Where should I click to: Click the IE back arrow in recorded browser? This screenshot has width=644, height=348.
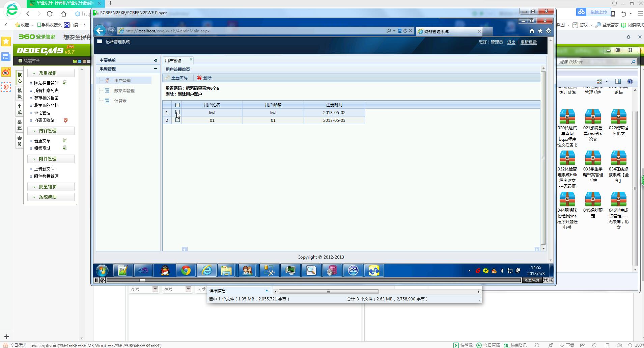[100, 31]
